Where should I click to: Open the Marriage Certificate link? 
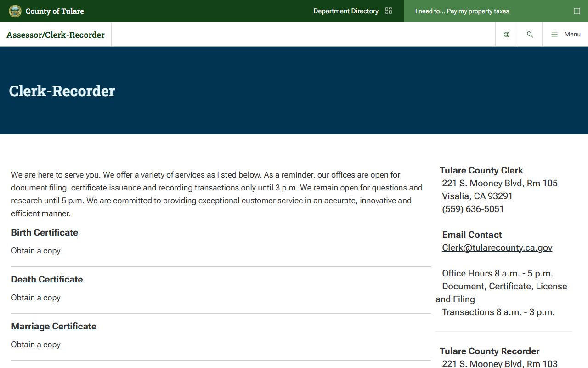click(54, 326)
